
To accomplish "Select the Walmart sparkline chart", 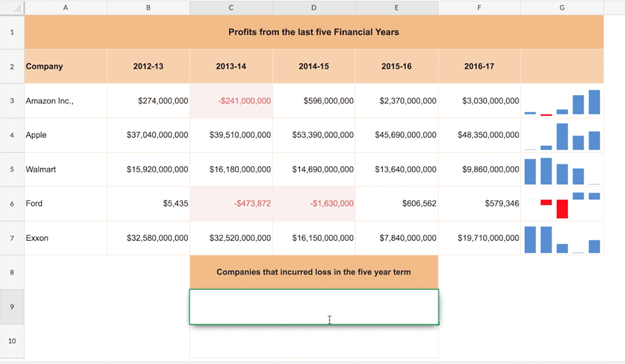I will (562, 170).
